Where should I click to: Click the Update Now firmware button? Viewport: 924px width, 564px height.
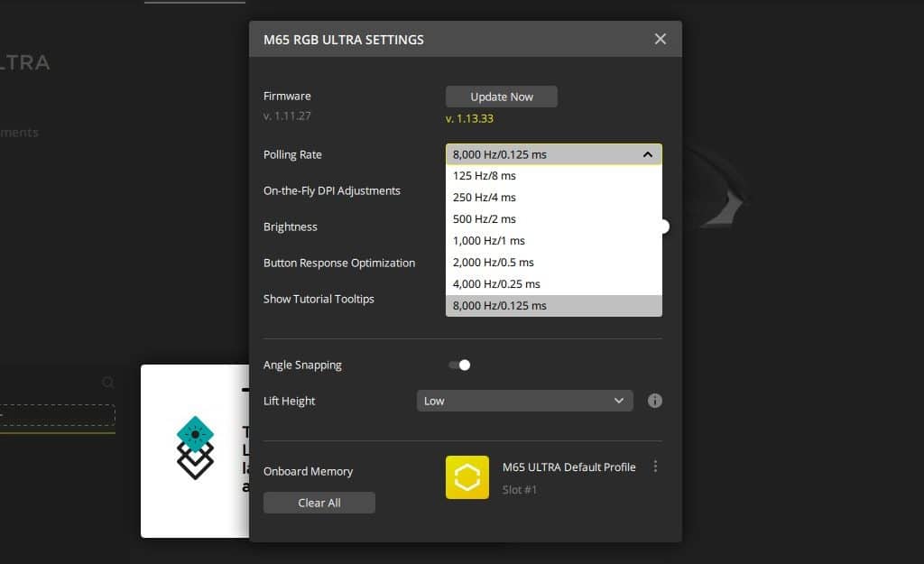[501, 97]
